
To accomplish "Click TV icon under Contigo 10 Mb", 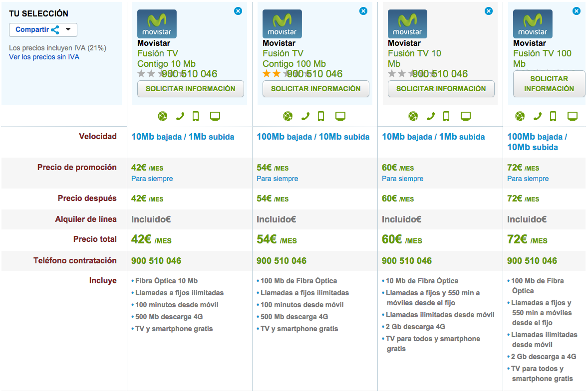I will (x=215, y=117).
